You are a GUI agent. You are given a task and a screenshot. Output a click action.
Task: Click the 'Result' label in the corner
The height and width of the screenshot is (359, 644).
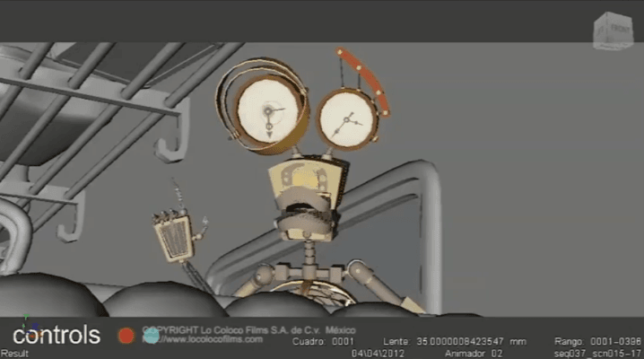14,354
